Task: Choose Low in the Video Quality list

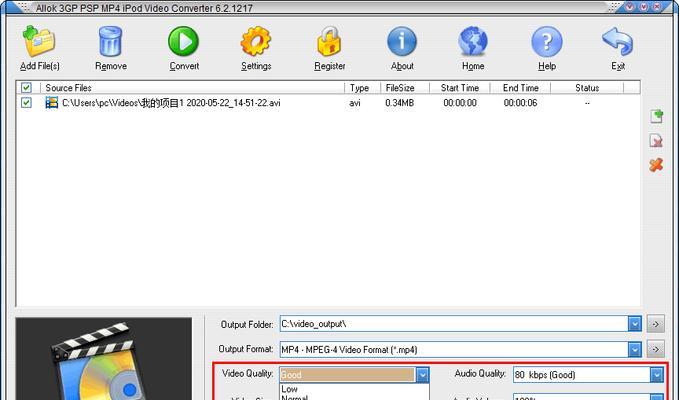Action: (x=354, y=389)
